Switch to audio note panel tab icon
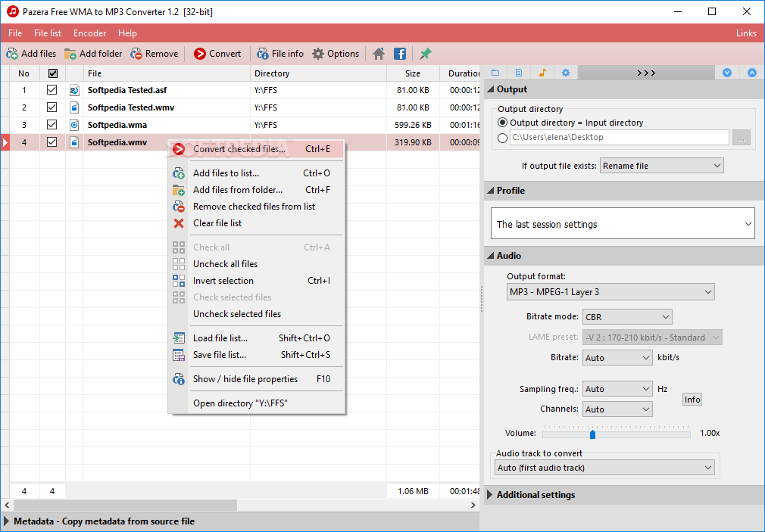Viewport: 765px width, 532px height. coord(542,73)
